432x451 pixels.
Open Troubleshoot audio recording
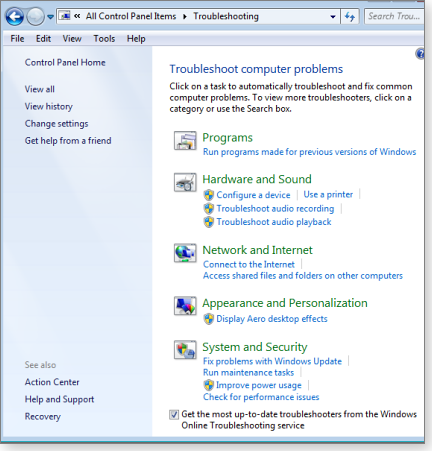point(275,209)
